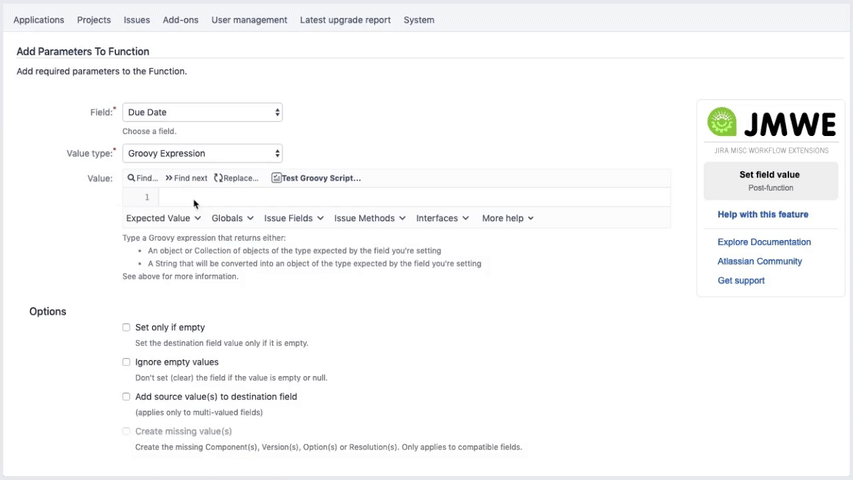This screenshot has height=480, width=853.
Task: Click the Find magnifier icon in editor toolbar
Action: click(131, 178)
